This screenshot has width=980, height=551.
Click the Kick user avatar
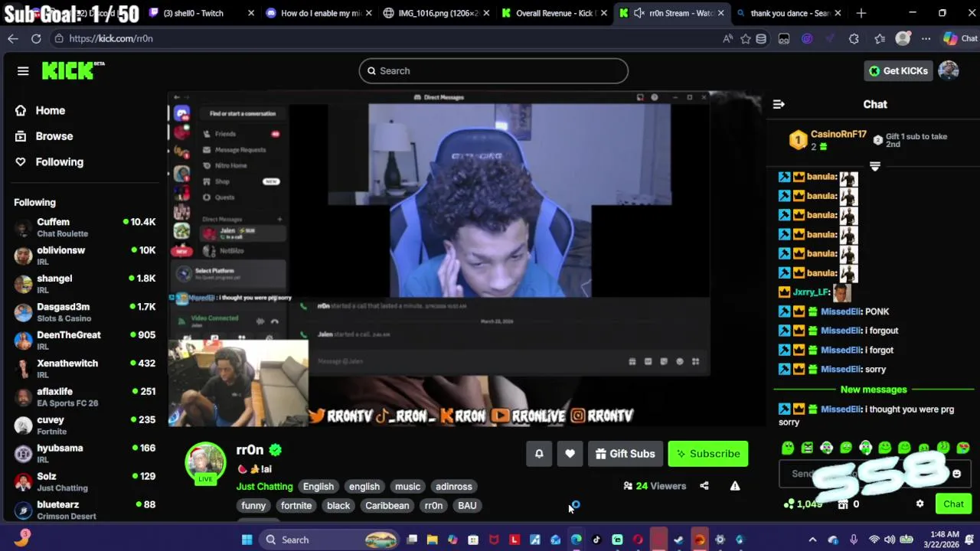[x=949, y=70]
